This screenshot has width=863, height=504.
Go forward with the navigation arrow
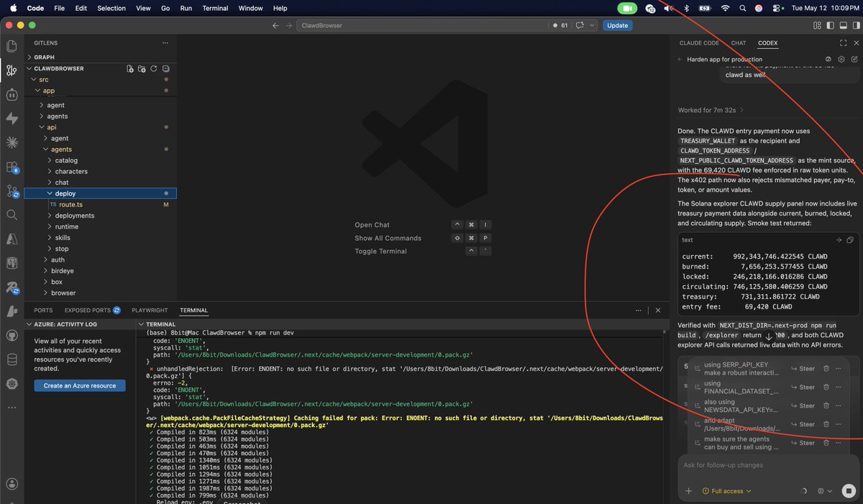289,25
